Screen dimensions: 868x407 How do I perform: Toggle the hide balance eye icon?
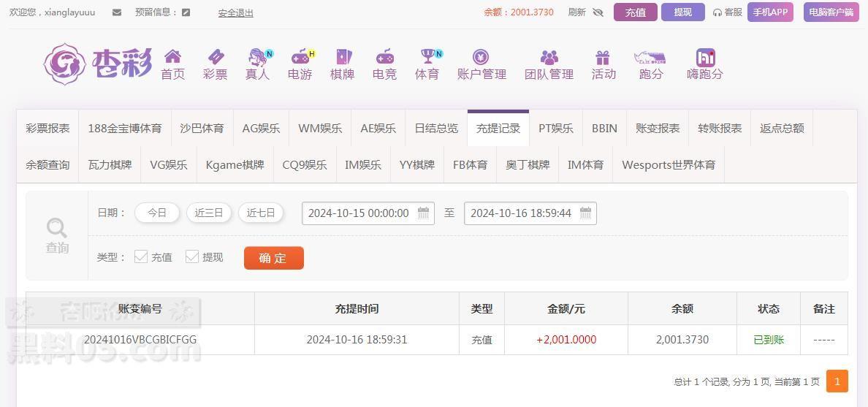coord(598,12)
